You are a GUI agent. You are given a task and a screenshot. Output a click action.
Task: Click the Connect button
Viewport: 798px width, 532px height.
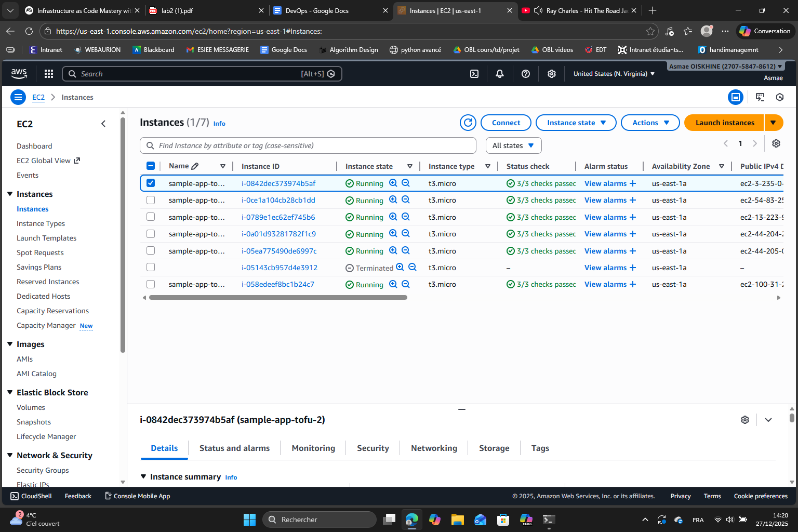(506, 123)
